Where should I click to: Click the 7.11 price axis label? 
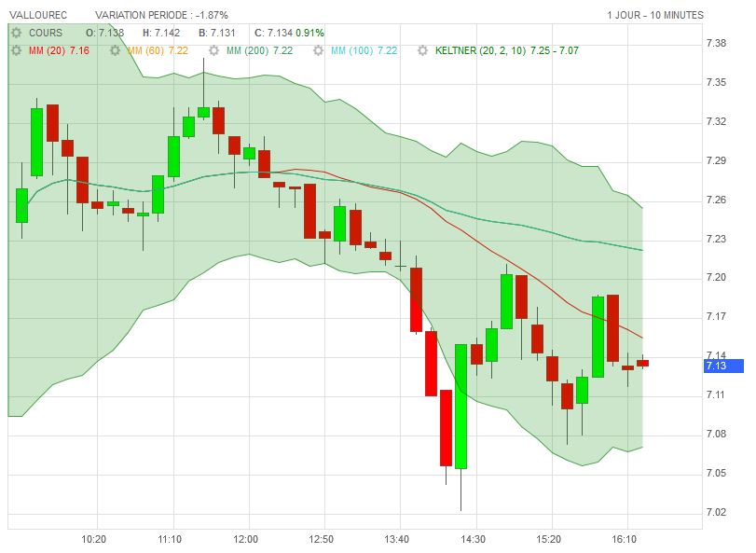716,394
